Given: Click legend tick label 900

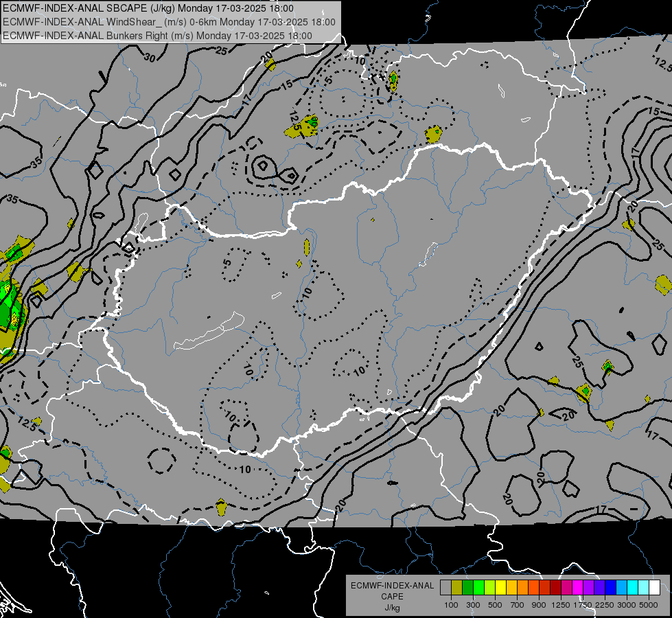Looking at the screenshot, I should [539, 605].
